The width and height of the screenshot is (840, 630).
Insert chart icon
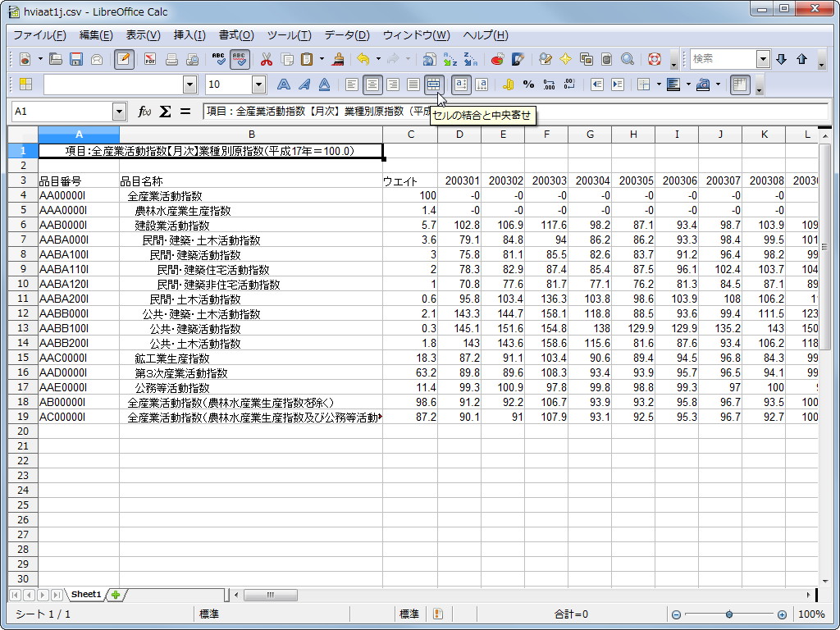click(497, 59)
